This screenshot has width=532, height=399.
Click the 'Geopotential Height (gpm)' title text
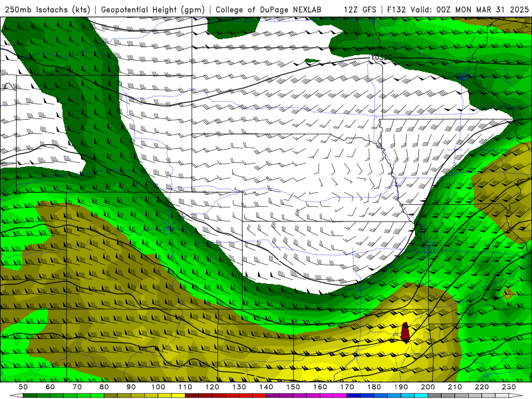(x=153, y=9)
